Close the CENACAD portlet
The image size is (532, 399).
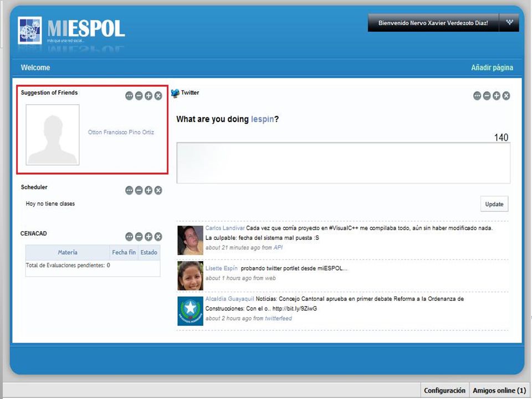158,237
